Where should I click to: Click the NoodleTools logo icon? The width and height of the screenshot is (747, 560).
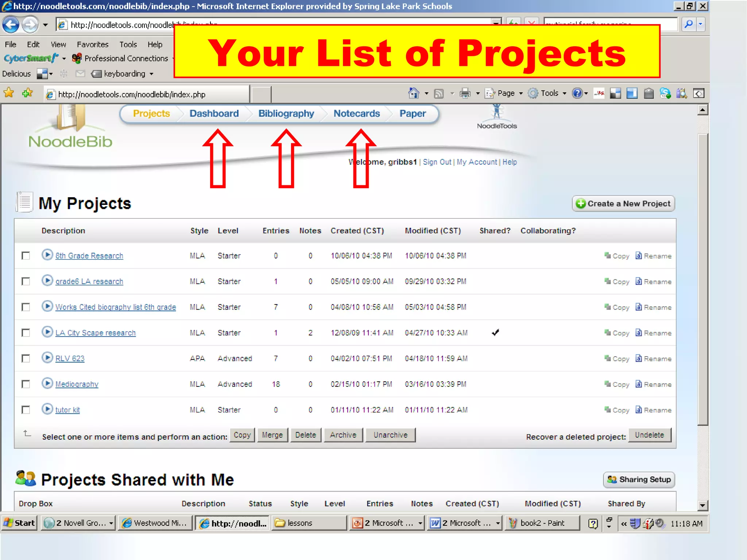click(x=497, y=117)
